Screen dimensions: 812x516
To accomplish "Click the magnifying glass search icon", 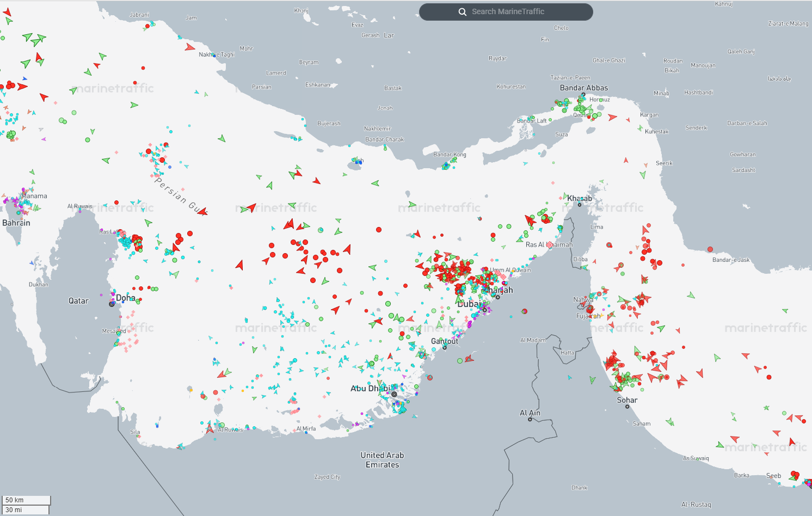I will tap(463, 12).
